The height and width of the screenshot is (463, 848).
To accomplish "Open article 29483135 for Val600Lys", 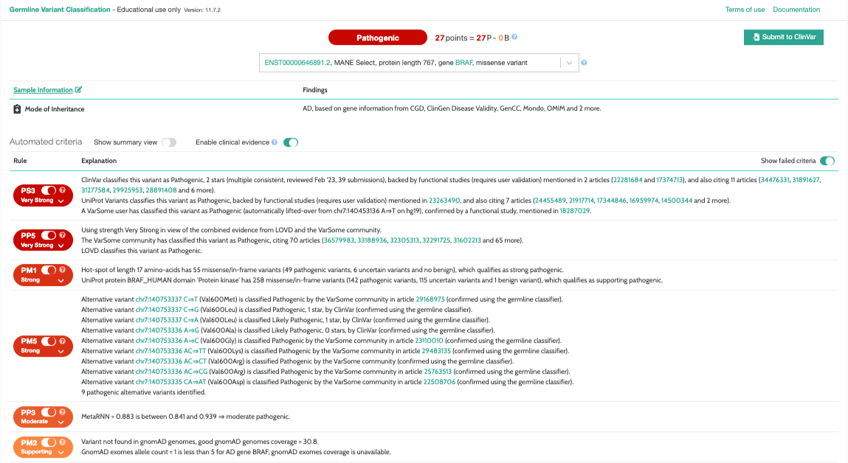I will point(436,351).
